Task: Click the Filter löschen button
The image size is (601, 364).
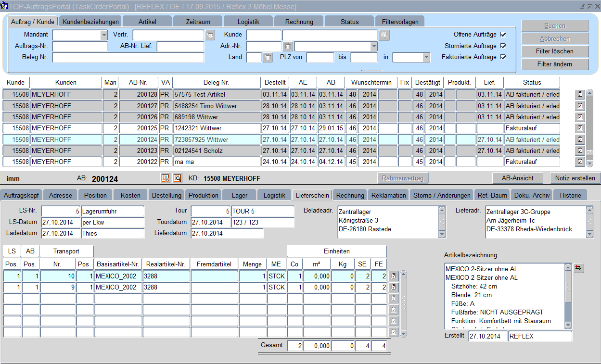Action: (x=555, y=51)
